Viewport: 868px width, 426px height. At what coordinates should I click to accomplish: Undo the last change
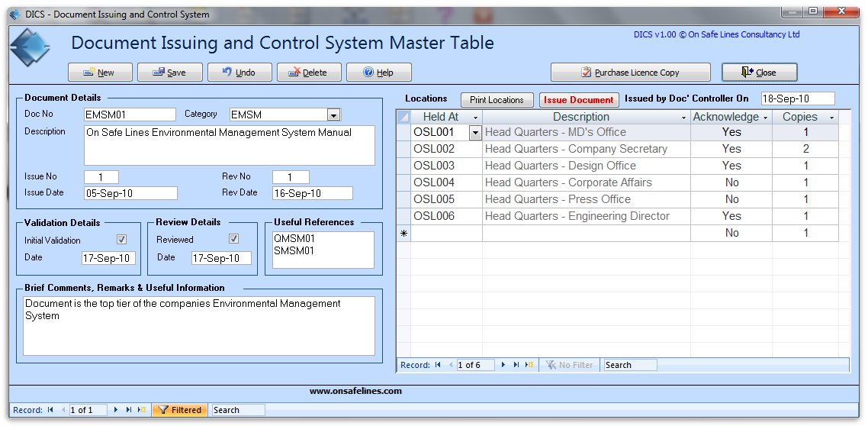238,73
